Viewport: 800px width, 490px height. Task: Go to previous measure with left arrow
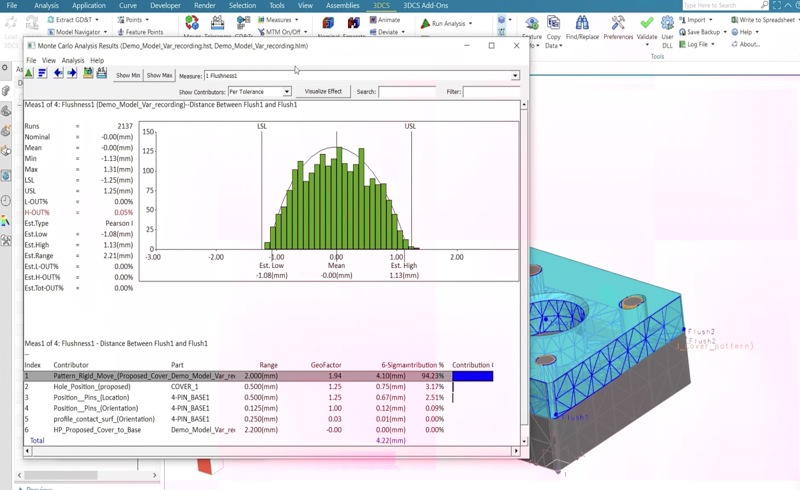pyautogui.click(x=59, y=74)
